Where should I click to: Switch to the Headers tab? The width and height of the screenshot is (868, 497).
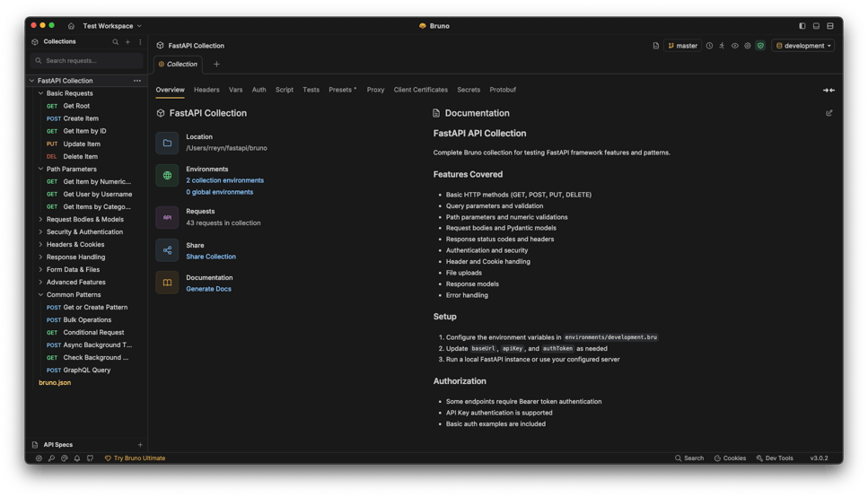coord(206,90)
